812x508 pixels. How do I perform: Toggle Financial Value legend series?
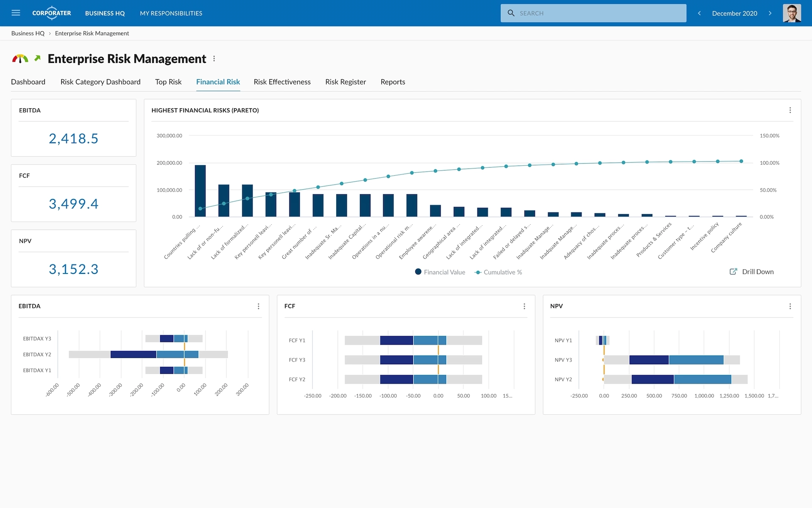[x=440, y=272]
